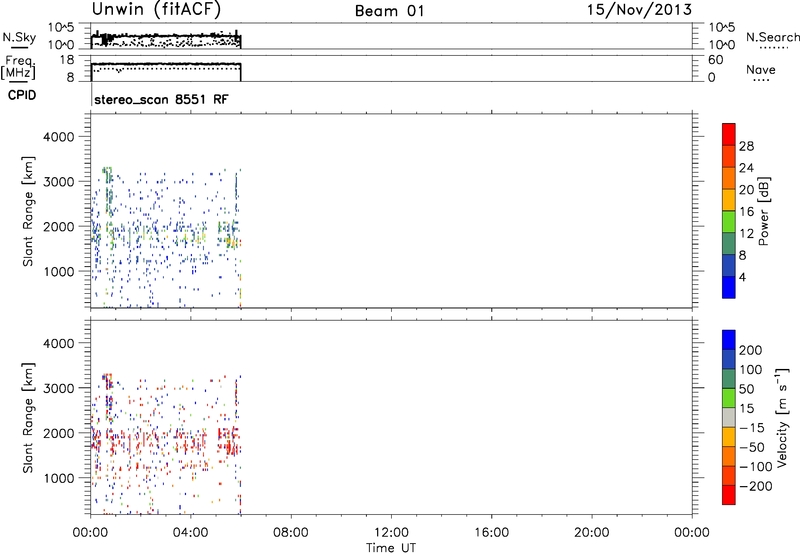Click the '16' label on Power colorbar

[746, 212]
